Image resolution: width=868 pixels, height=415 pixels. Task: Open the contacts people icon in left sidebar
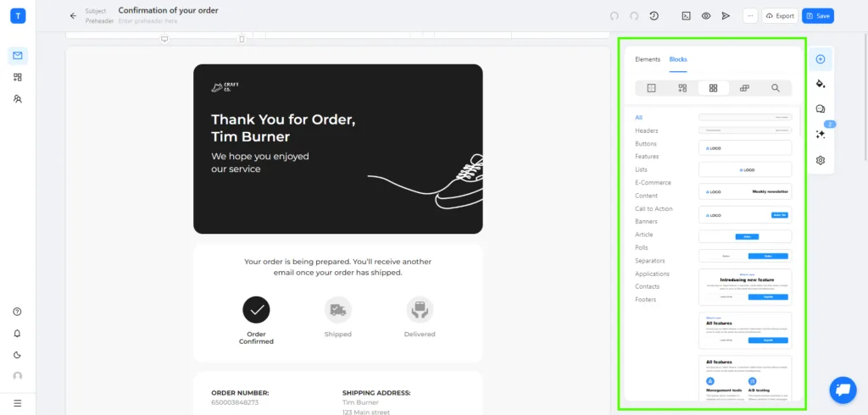[18, 99]
